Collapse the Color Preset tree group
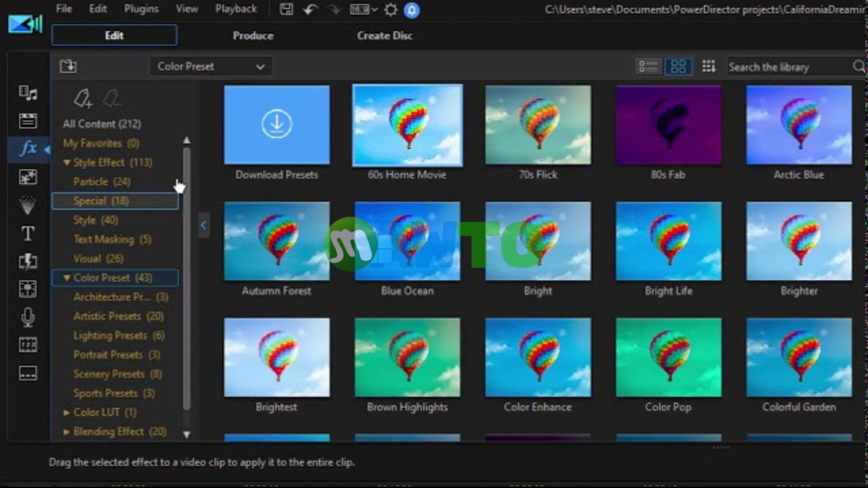868x488 pixels. pos(66,278)
